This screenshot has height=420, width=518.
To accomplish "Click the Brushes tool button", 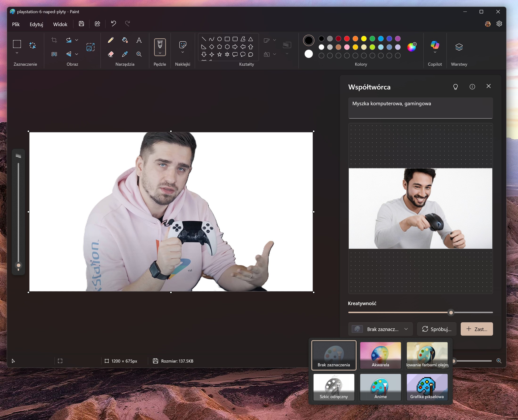I will click(160, 44).
